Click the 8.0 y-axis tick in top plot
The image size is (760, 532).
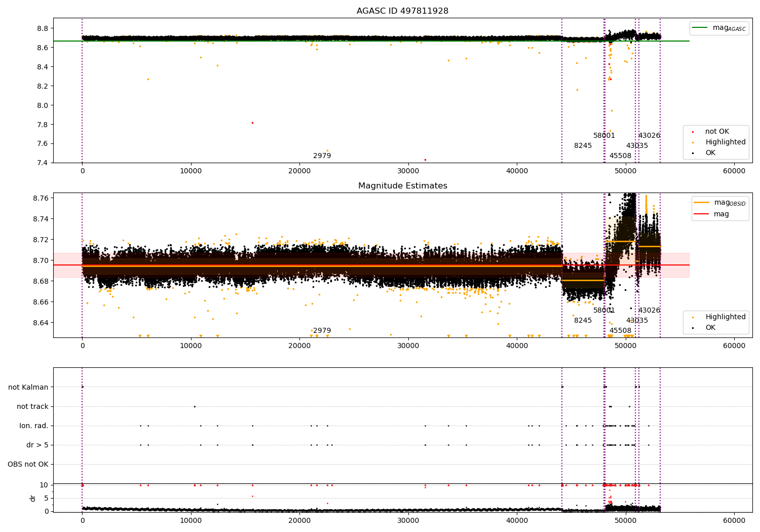point(43,106)
